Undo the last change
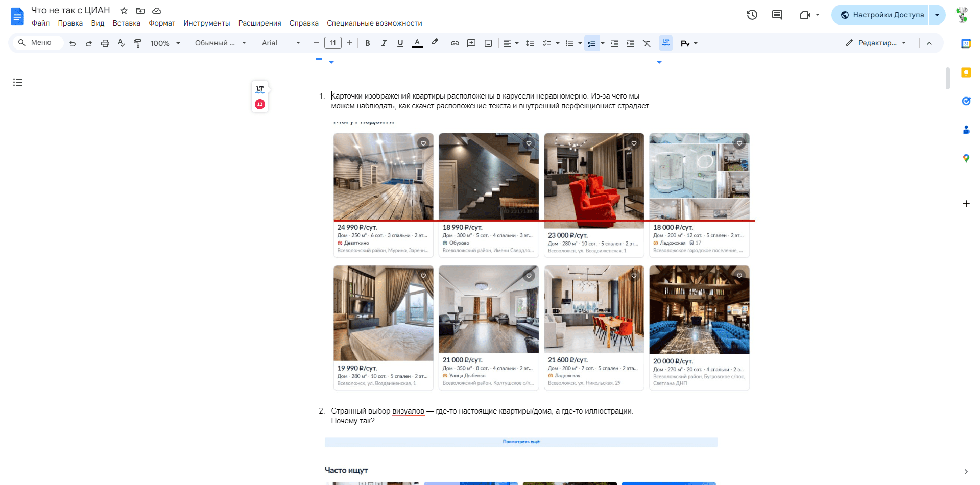This screenshot has width=980, height=485. [x=72, y=43]
